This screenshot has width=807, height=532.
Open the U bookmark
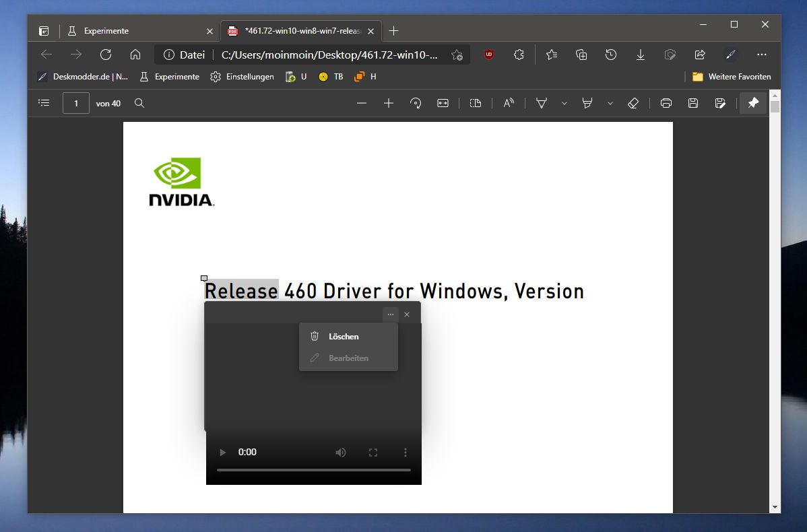[296, 77]
